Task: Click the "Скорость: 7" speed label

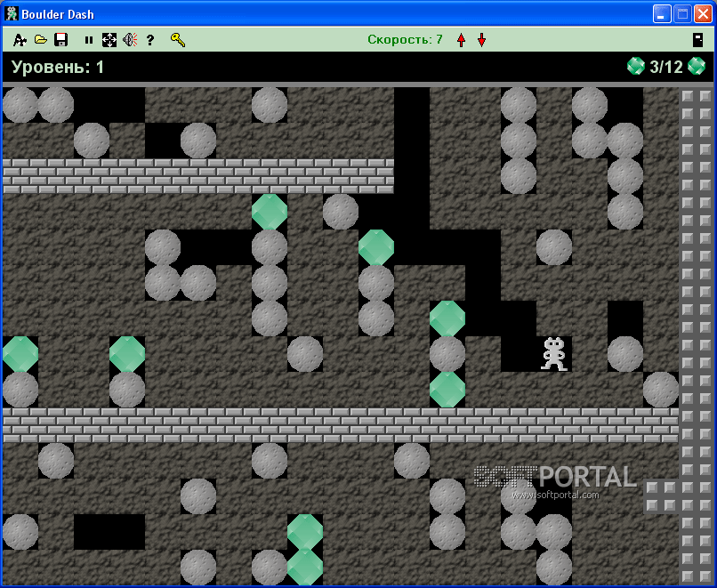Action: [405, 39]
